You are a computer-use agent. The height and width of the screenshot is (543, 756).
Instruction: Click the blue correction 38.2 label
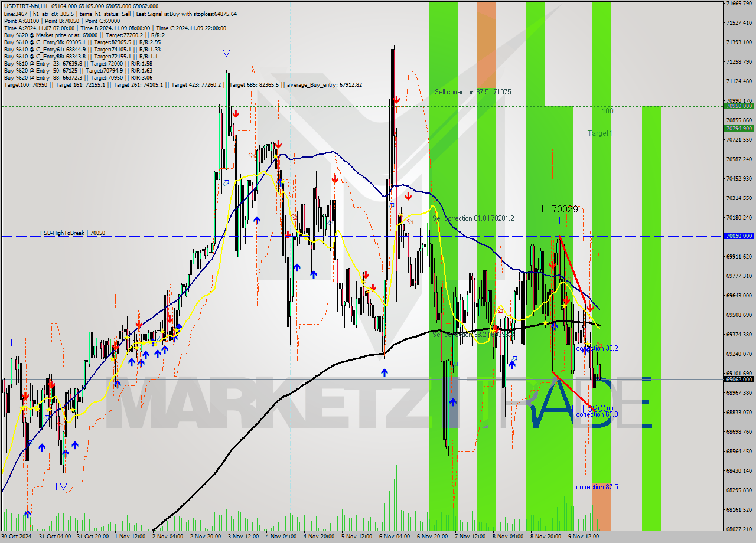click(597, 348)
